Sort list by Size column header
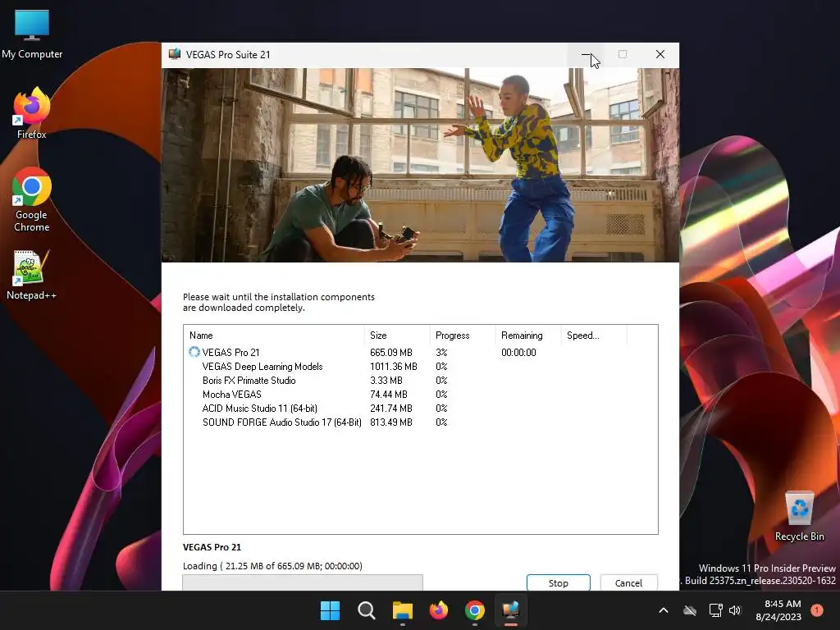The width and height of the screenshot is (840, 630). [x=396, y=336]
